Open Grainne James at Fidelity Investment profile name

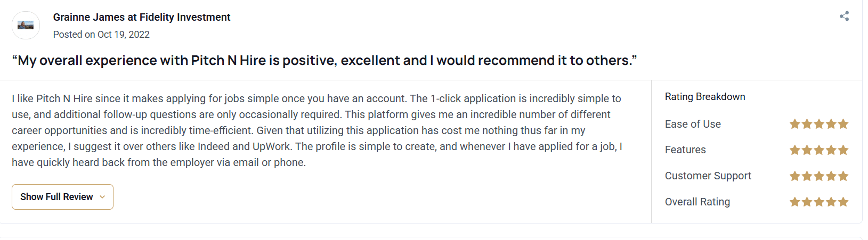click(x=141, y=17)
